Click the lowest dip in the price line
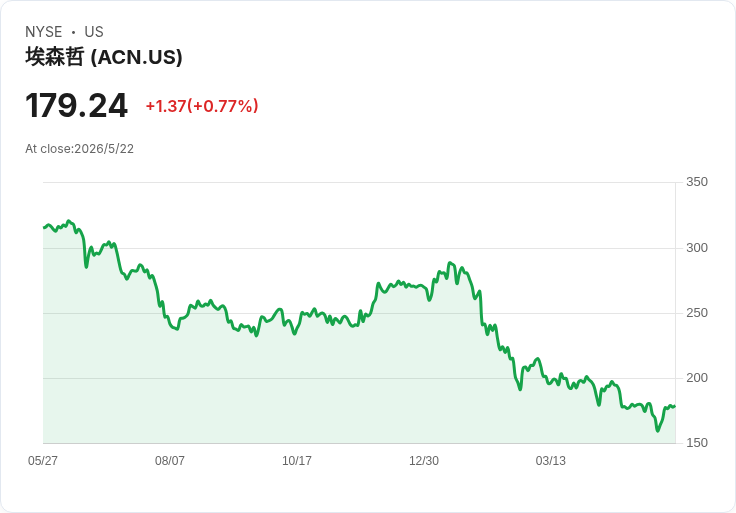Image resolution: width=736 pixels, height=513 pixels. click(x=658, y=430)
